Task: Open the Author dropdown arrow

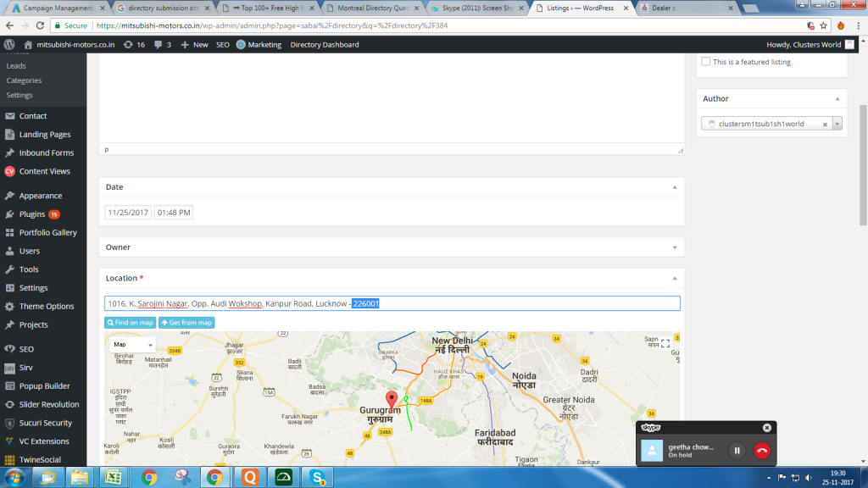Action: point(837,124)
